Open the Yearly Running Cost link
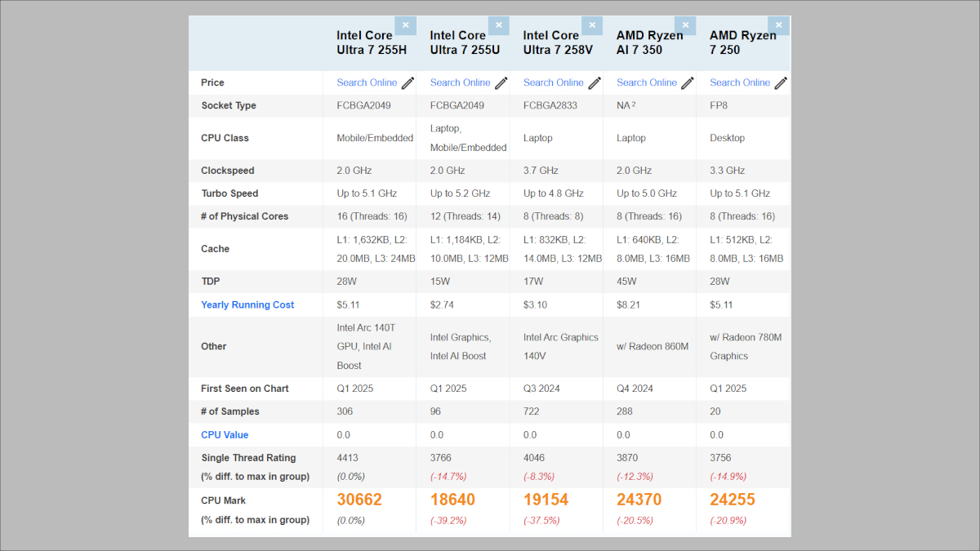This screenshot has height=551, width=980. (247, 304)
